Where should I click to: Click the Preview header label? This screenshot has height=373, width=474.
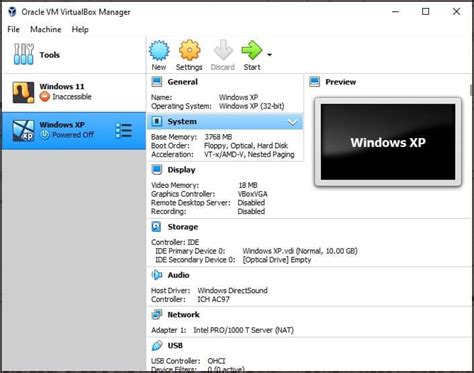click(x=340, y=82)
